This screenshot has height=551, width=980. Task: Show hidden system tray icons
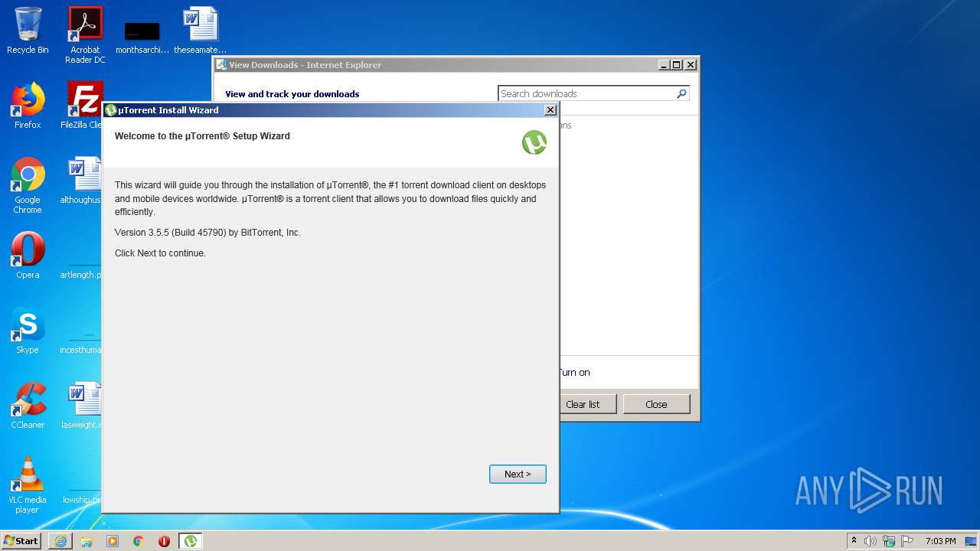[854, 541]
